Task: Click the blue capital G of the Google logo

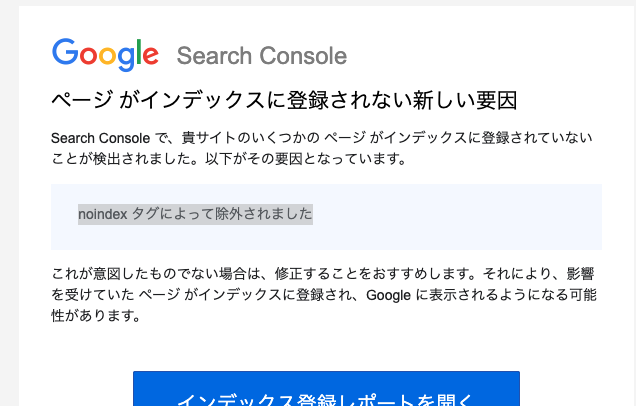Action: tap(65, 52)
